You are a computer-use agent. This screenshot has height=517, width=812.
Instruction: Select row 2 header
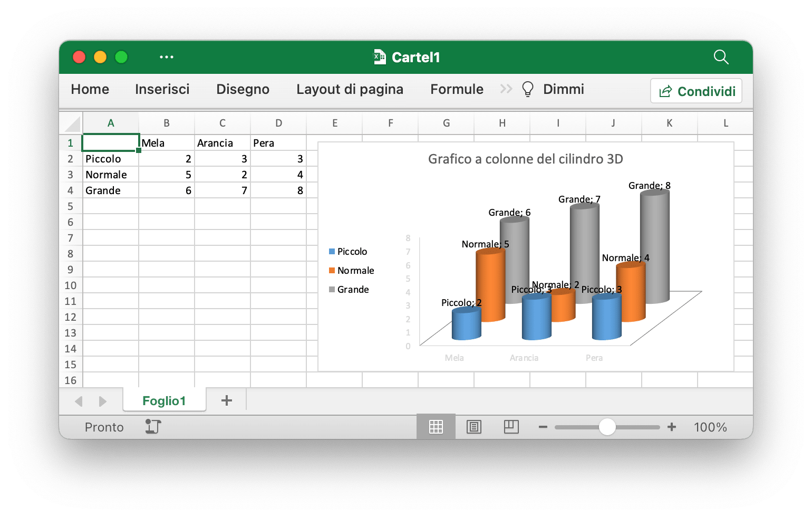tap(71, 159)
